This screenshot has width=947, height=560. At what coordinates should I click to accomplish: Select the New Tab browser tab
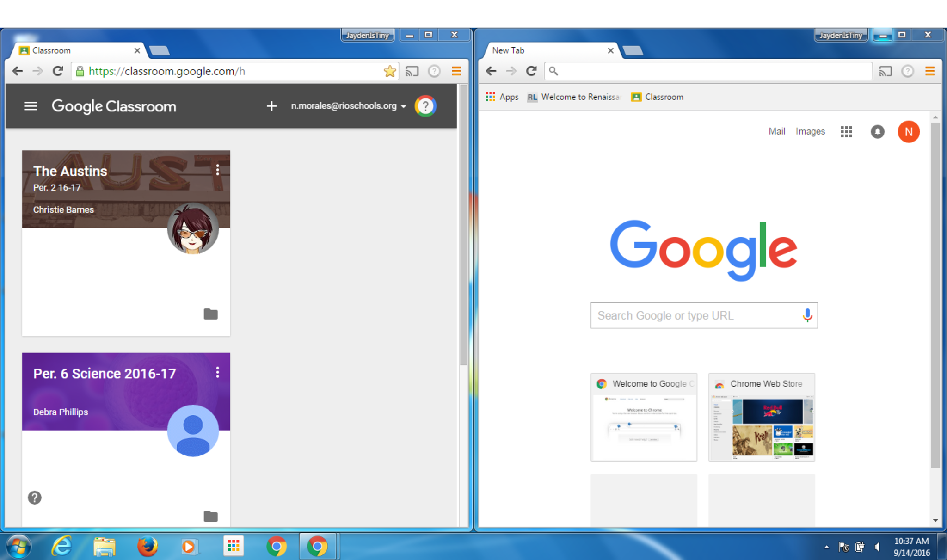pyautogui.click(x=546, y=50)
